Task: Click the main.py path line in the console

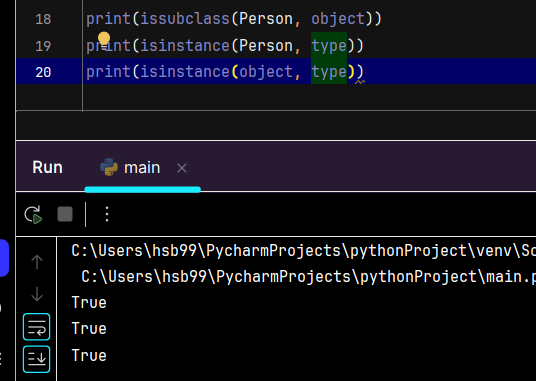Action: tap(308, 276)
